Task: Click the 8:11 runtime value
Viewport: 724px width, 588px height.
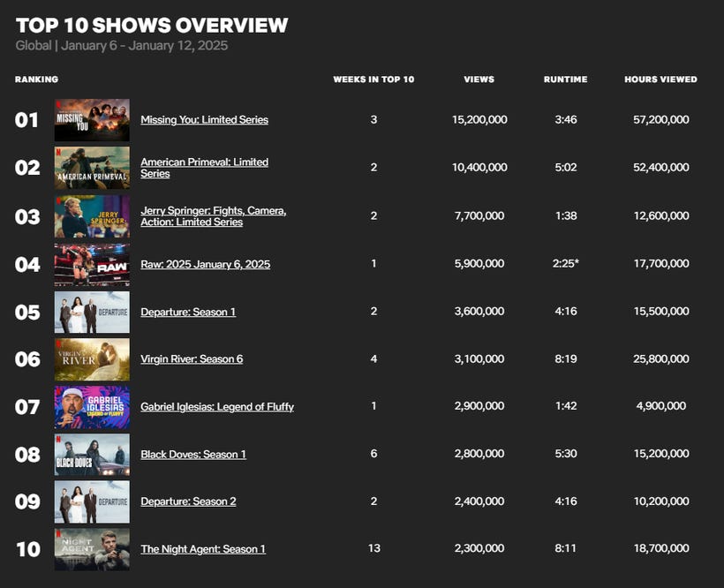Action: tap(566, 548)
